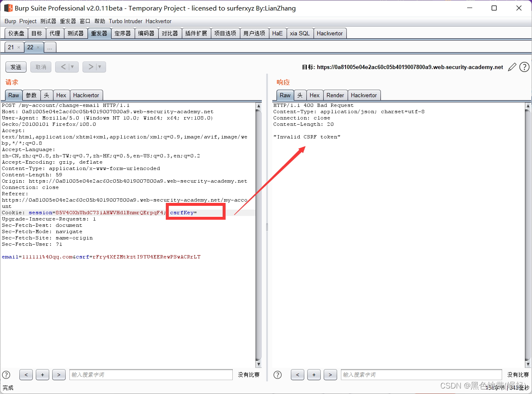Viewport: 532px width, 394px height.
Task: Open the 窗口 menu
Action: [x=85, y=21]
